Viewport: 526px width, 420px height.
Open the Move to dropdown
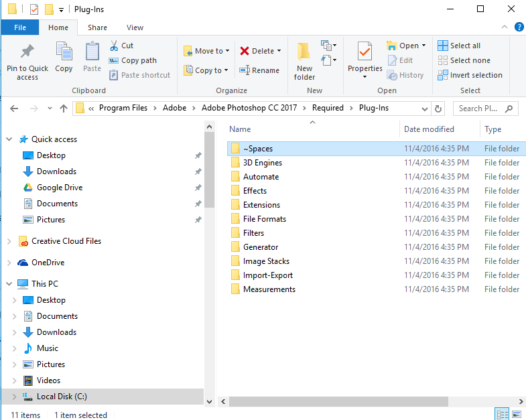pyautogui.click(x=227, y=51)
